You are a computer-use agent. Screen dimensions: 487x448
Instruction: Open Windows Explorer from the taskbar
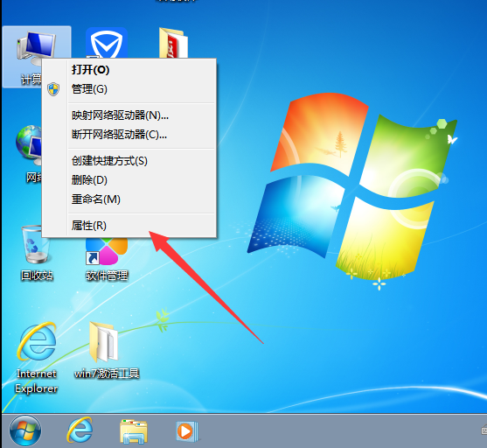click(x=134, y=431)
